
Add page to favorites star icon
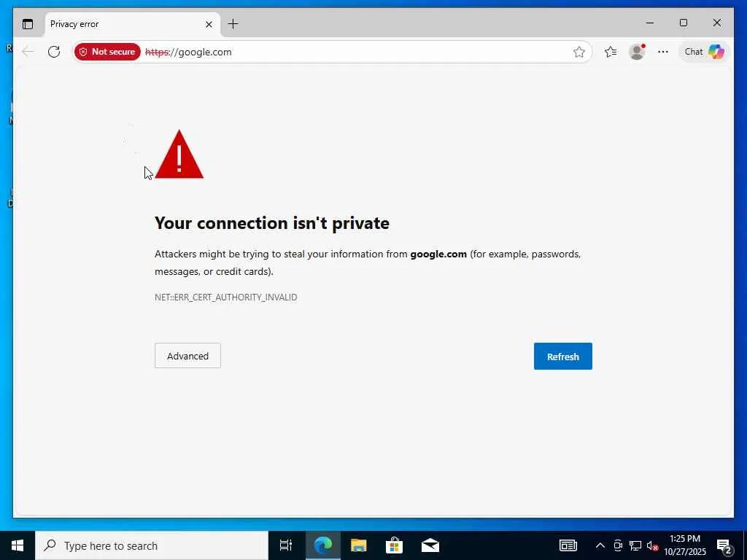point(578,52)
